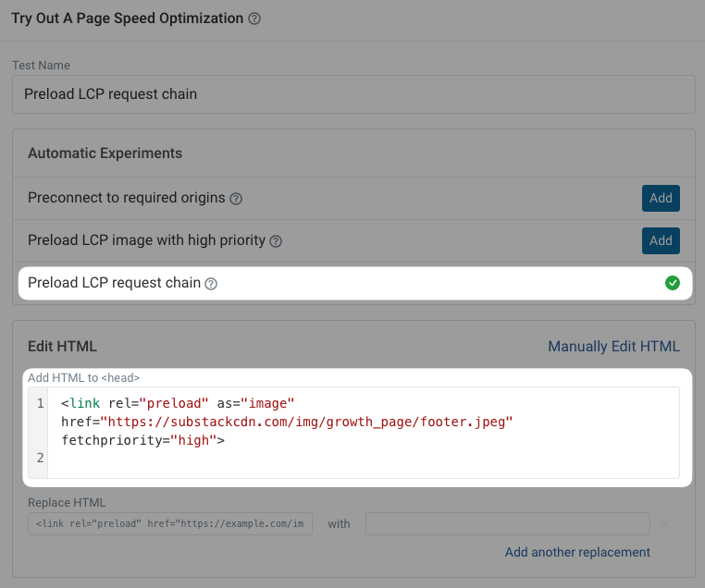Focus the Replace HTML search pattern field
This screenshot has height=588, width=705.
(170, 524)
